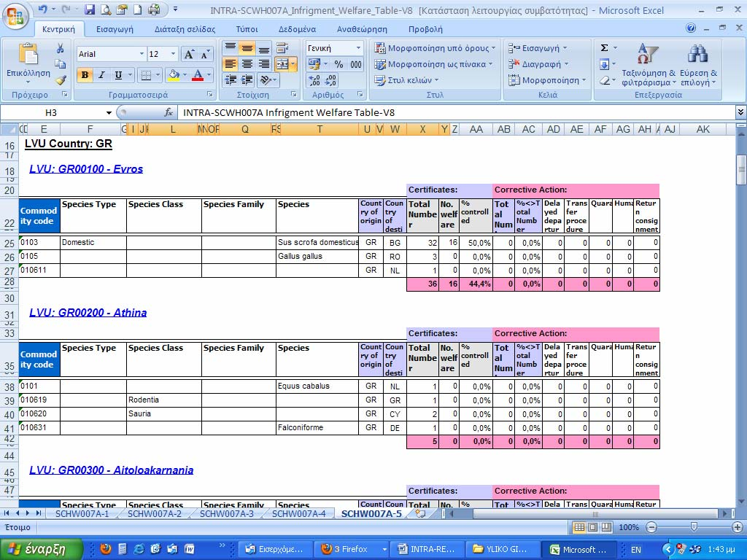Open Εύρεση & επιλογή in the editing group
Image resolution: width=747 pixels, height=560 pixels.
click(698, 64)
